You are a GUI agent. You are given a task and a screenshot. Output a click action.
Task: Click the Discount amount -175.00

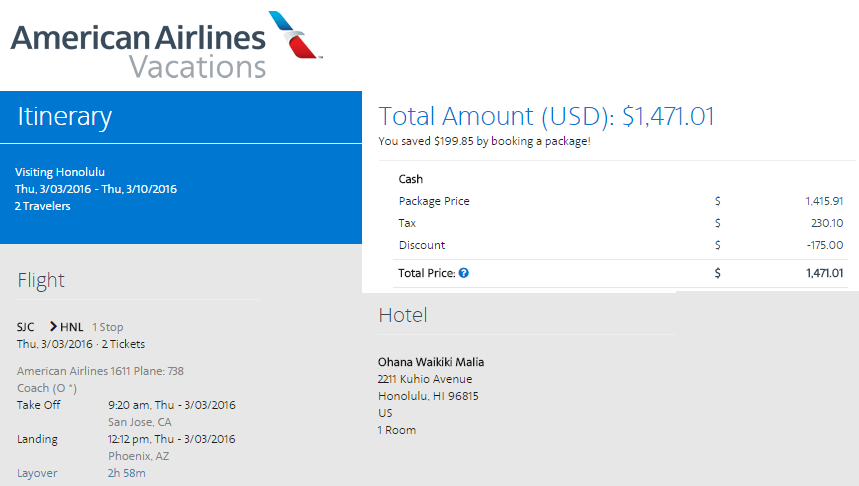point(824,245)
